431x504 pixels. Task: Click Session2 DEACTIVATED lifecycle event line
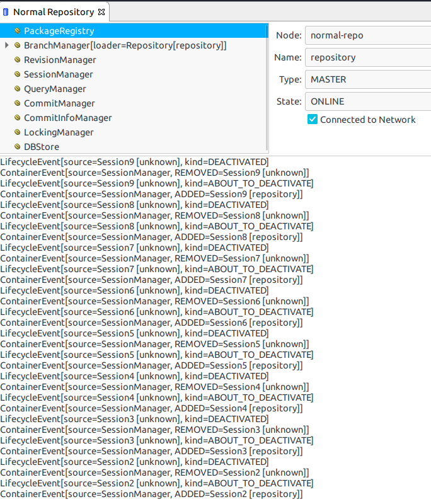coord(134,462)
